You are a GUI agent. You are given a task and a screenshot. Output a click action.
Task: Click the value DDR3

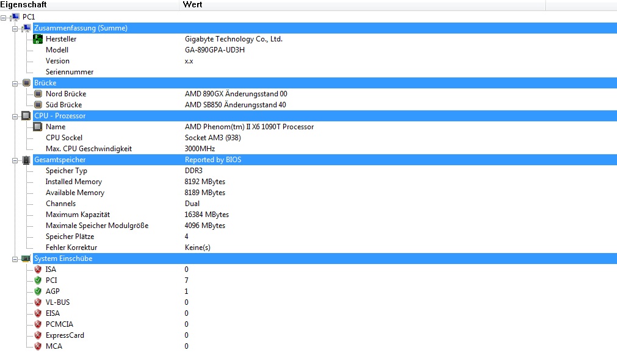tap(193, 171)
